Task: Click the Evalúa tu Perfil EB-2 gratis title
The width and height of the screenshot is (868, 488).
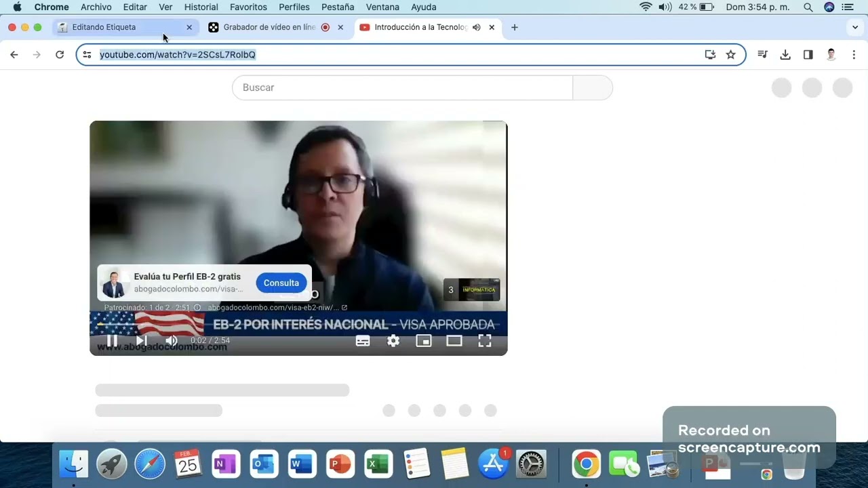Action: [187, 277]
